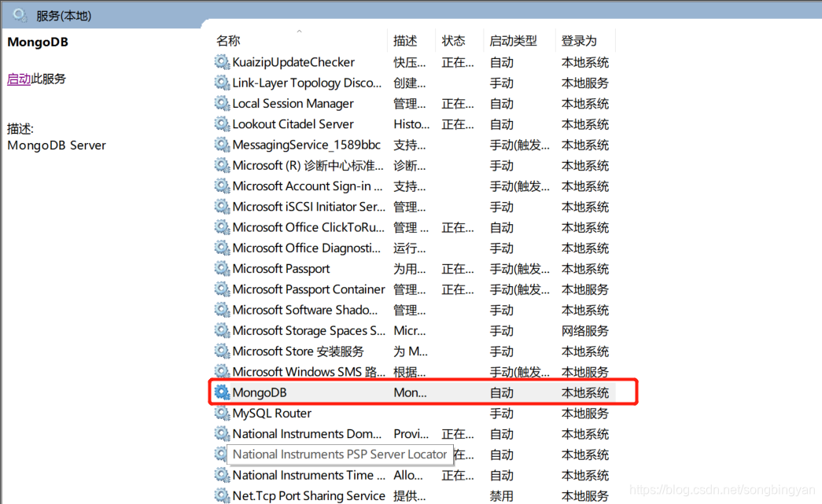The image size is (822, 504).
Task: Click the gear icon beside Microsoft Passport
Action: [223, 268]
